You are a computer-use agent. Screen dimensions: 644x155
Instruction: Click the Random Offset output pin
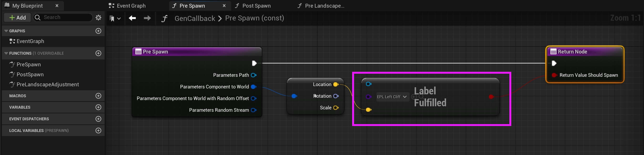pyautogui.click(x=254, y=98)
